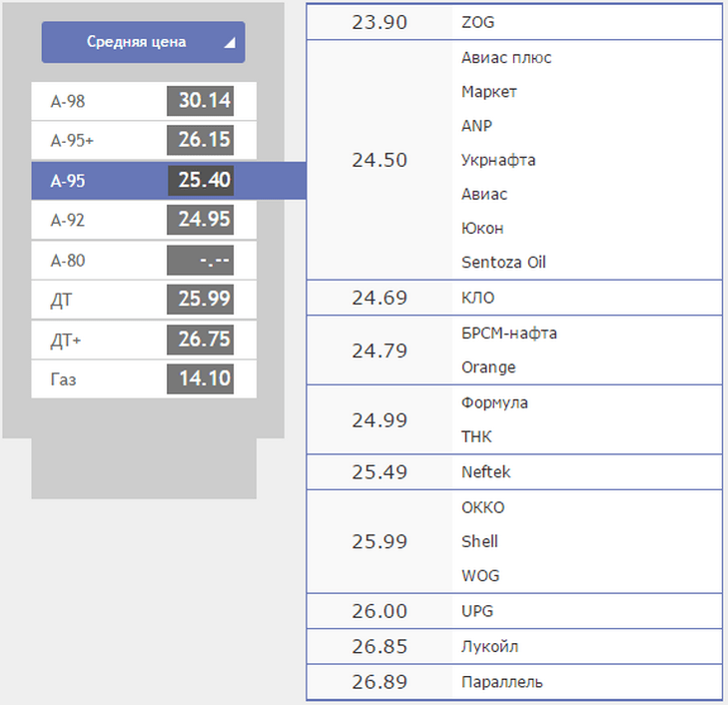Click the 23.90 price cell
Screen dimensions: 728x705
coord(379,22)
